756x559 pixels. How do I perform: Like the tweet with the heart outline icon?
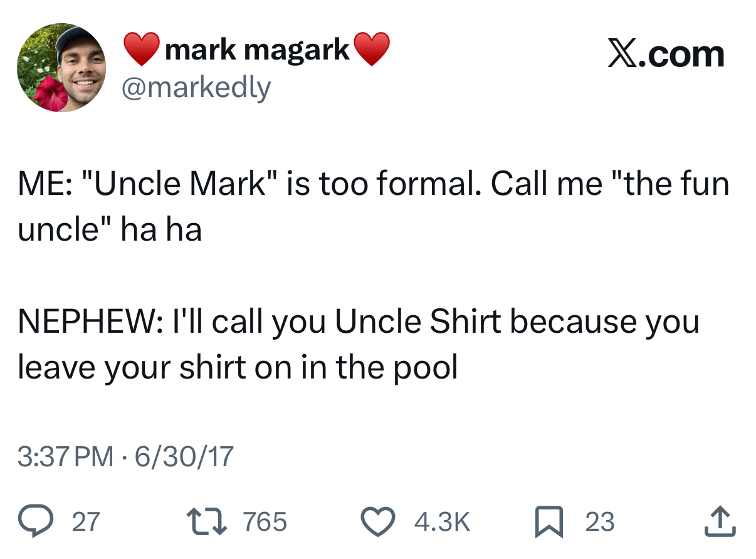pyautogui.click(x=377, y=522)
